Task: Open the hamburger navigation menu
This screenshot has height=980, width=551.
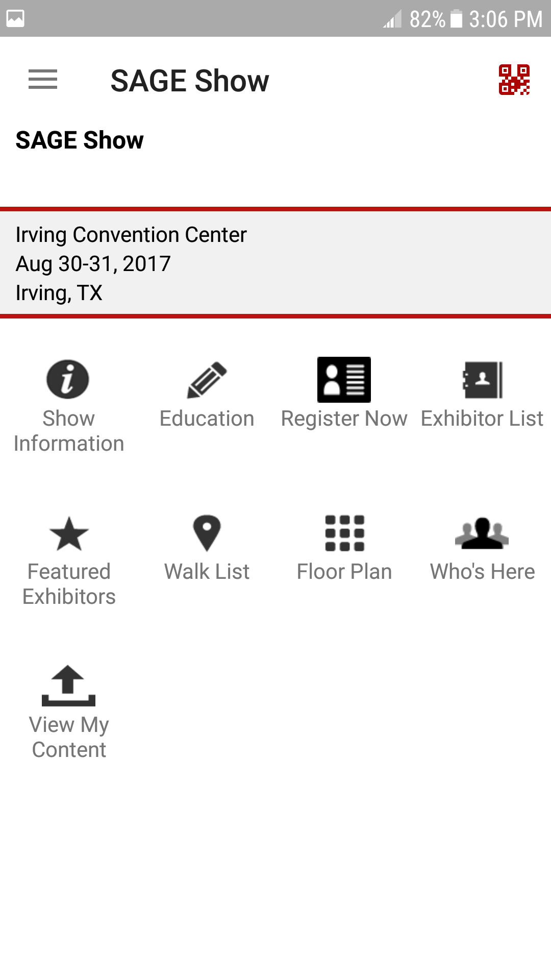Action: (x=43, y=80)
